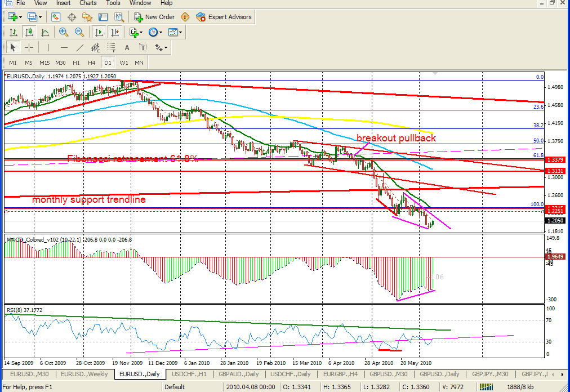Switch to the EURUSD.,Weekly chart tab
This screenshot has height=392, width=570.
tap(84, 374)
